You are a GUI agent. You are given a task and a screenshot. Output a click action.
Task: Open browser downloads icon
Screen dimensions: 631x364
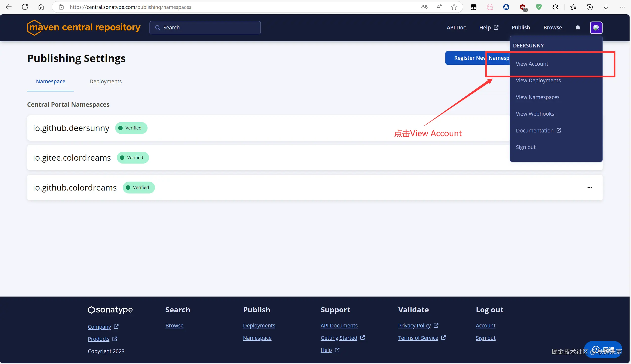click(x=606, y=7)
